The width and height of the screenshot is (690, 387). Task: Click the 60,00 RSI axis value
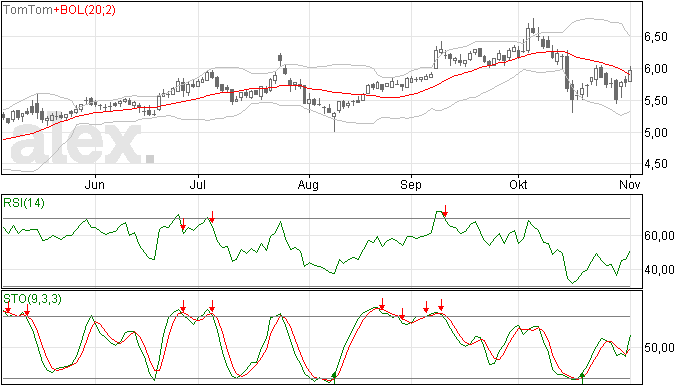pyautogui.click(x=659, y=236)
